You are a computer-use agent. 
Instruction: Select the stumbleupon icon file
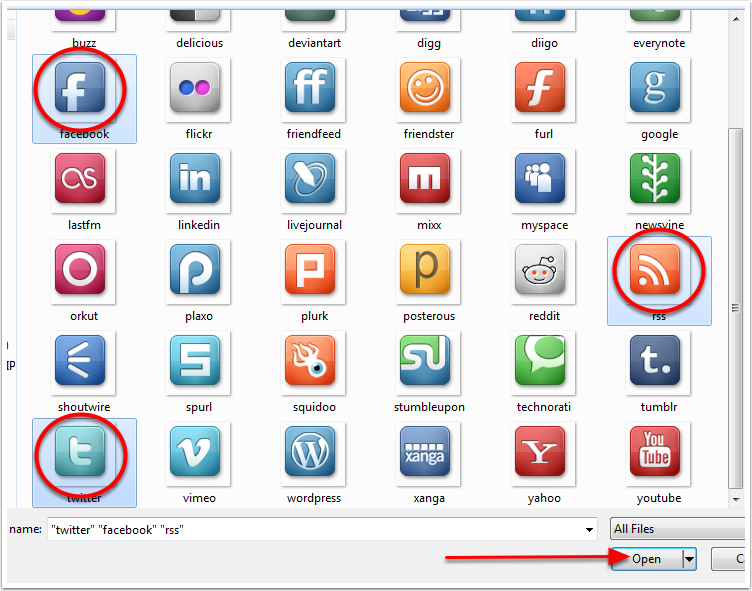pos(425,361)
